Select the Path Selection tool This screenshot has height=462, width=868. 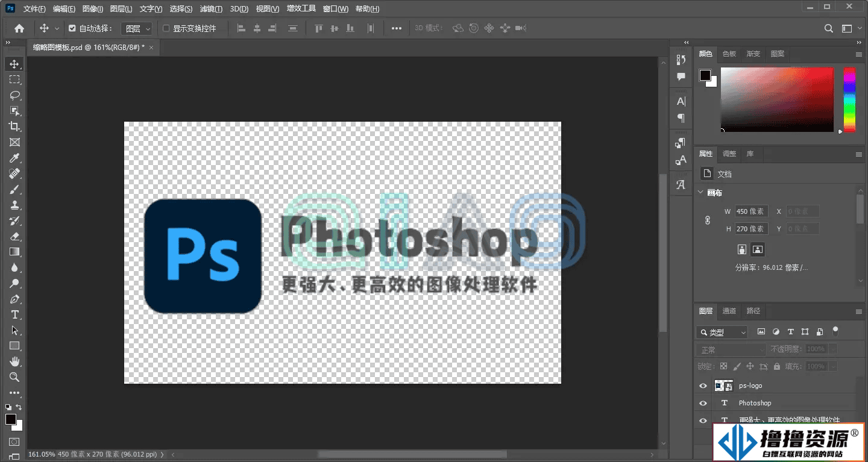[14, 330]
